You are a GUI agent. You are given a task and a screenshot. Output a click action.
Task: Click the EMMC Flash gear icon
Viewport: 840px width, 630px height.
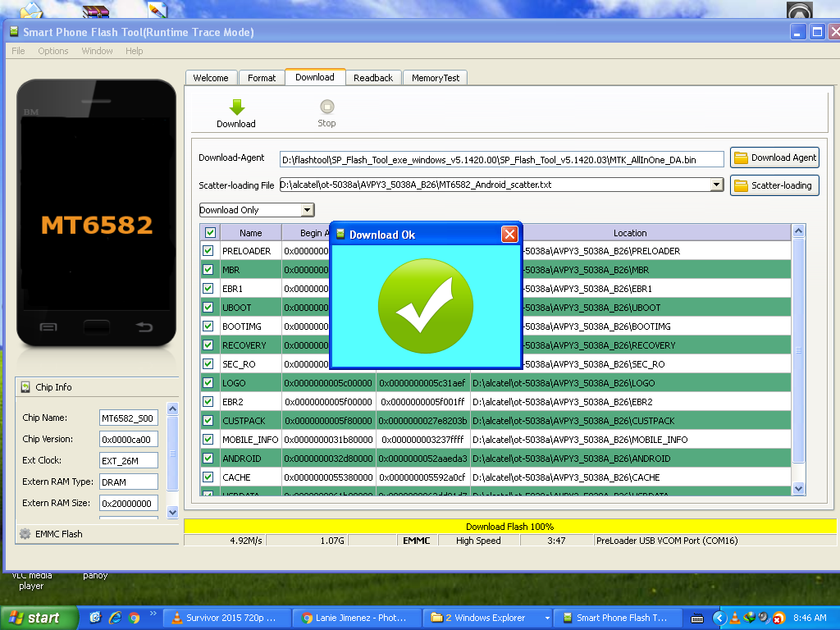(x=25, y=534)
